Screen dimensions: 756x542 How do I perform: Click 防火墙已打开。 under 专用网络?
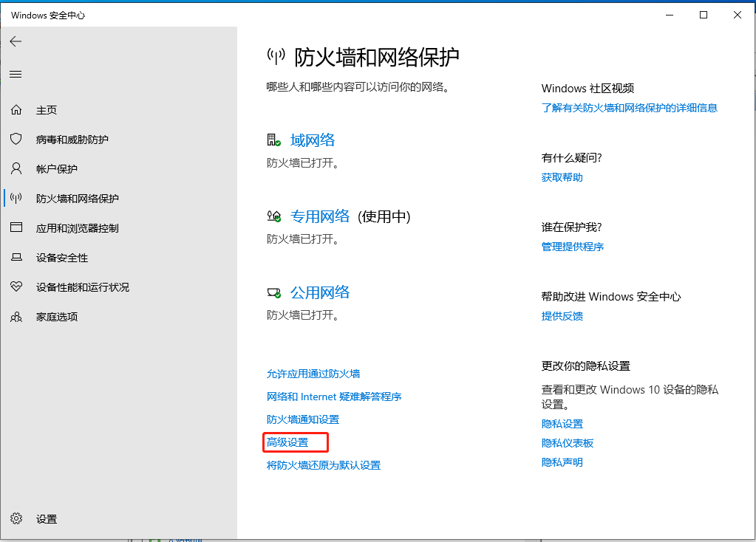coord(303,239)
